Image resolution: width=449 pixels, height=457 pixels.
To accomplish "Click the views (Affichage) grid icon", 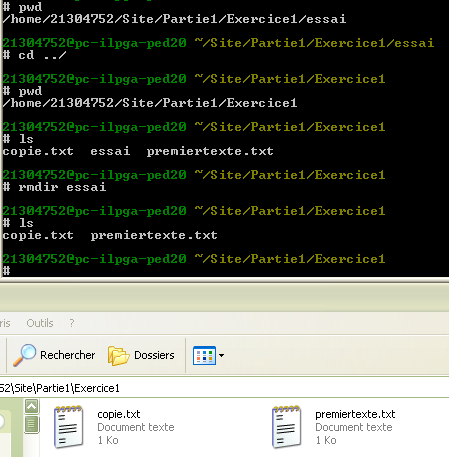I will pyautogui.click(x=204, y=355).
